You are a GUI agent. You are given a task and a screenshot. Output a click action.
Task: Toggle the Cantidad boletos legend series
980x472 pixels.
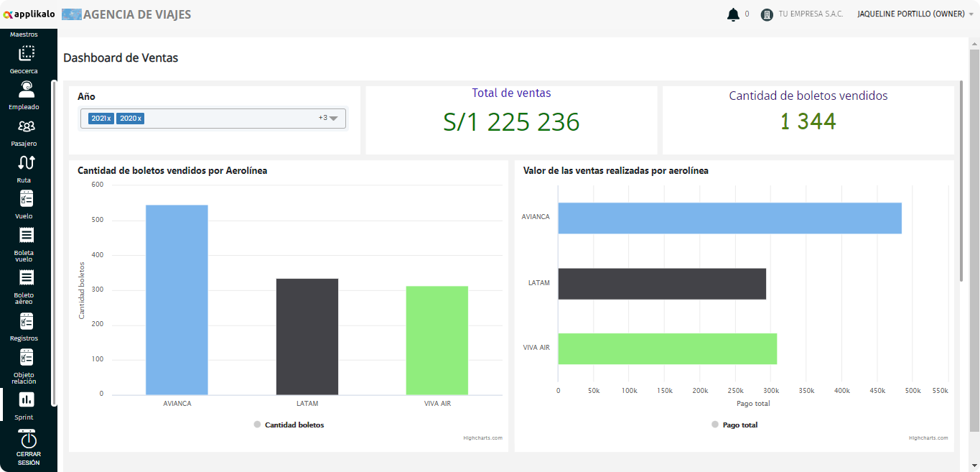pyautogui.click(x=289, y=425)
